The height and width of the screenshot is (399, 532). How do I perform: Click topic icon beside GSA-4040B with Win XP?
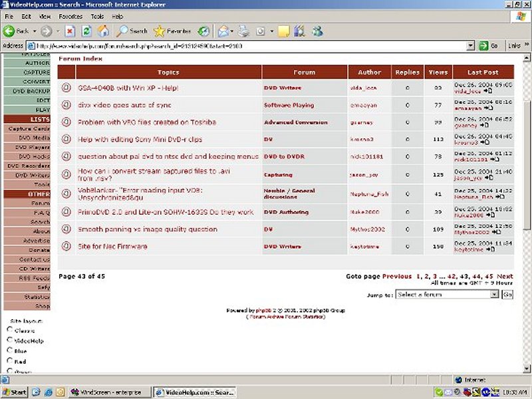click(66, 88)
